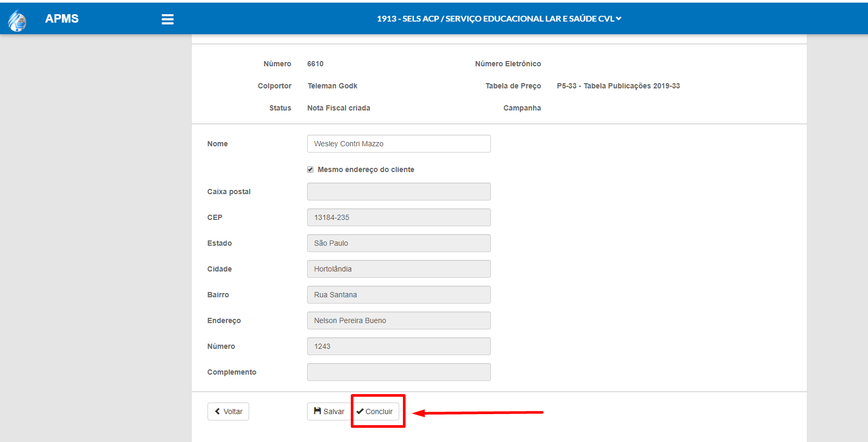Click the Bairro field Rua Santana
The image size is (868, 442).
click(399, 295)
